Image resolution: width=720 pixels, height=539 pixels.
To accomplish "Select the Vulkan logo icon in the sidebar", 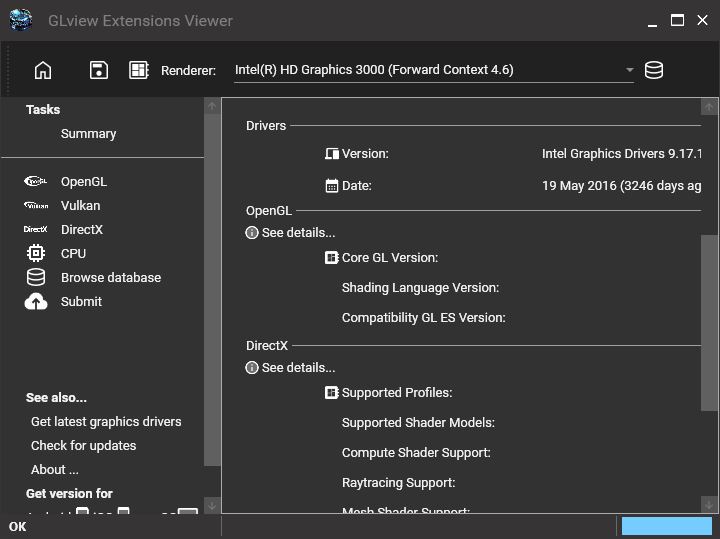I will (36, 205).
